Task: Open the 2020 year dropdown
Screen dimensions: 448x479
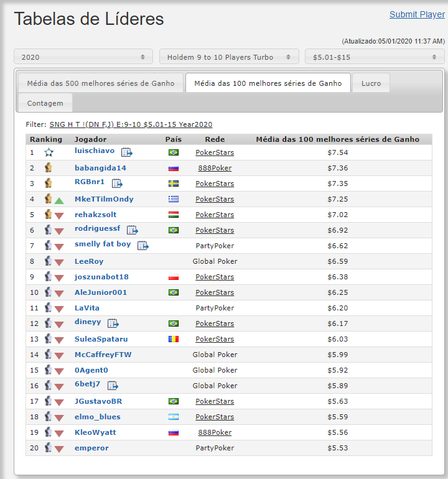Action: tap(83, 57)
